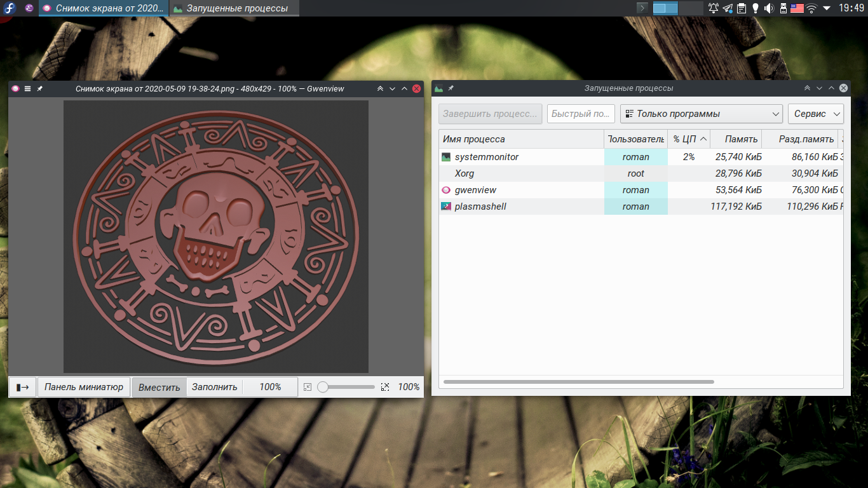
Task: Open the volume control tray icon
Action: [x=769, y=8]
